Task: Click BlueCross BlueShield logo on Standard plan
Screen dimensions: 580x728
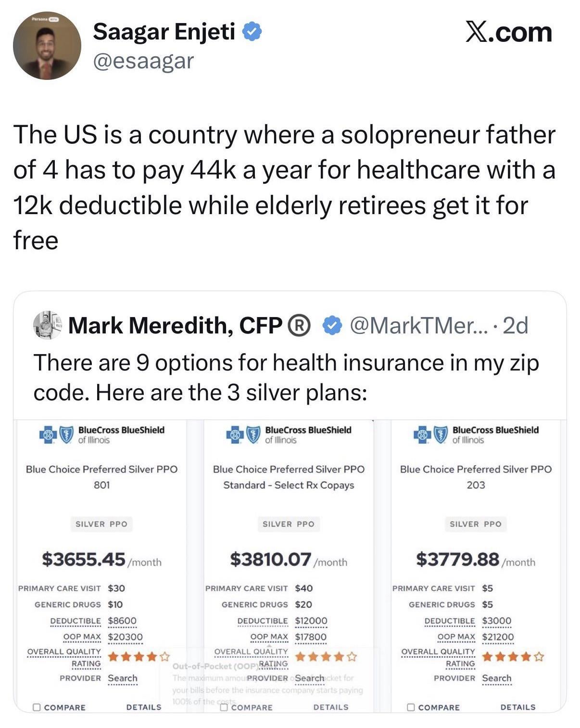Action: tap(243, 434)
